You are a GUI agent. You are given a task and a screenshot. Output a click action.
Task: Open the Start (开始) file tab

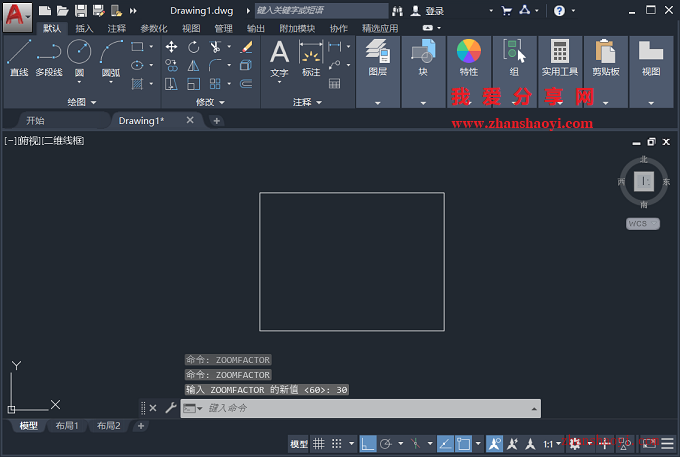[35, 121]
